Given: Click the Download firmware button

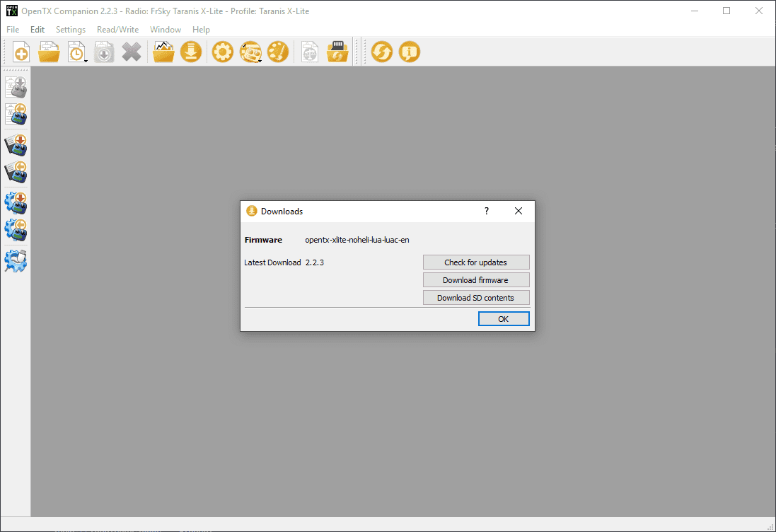Looking at the screenshot, I should (476, 280).
